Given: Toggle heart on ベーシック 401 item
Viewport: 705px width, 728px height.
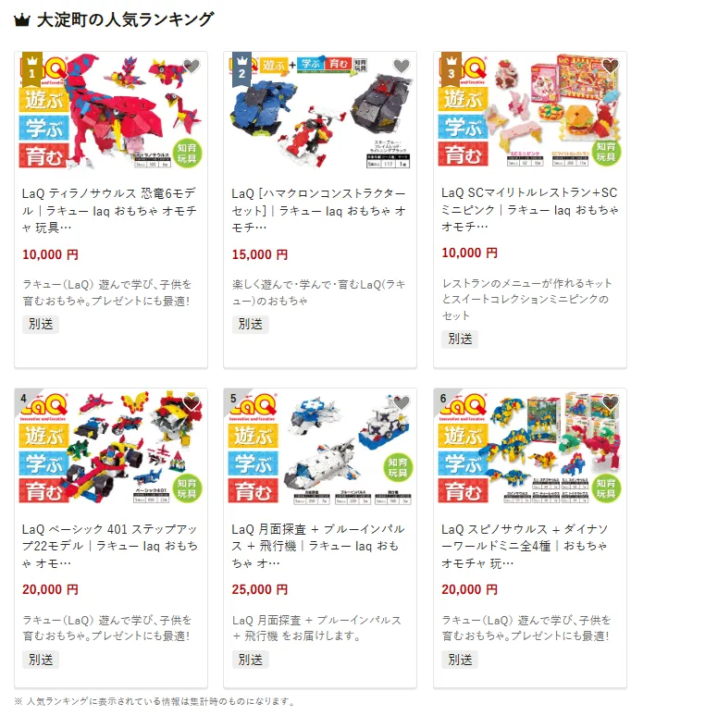Looking at the screenshot, I should tap(192, 403).
